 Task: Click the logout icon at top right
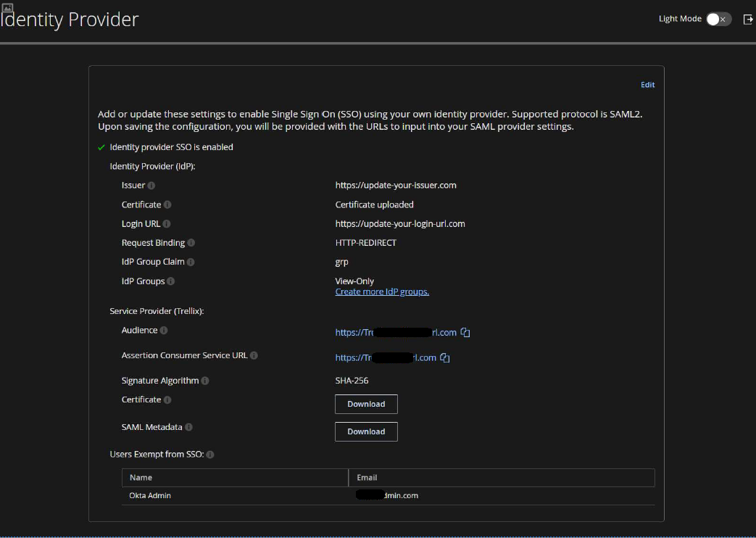[748, 20]
